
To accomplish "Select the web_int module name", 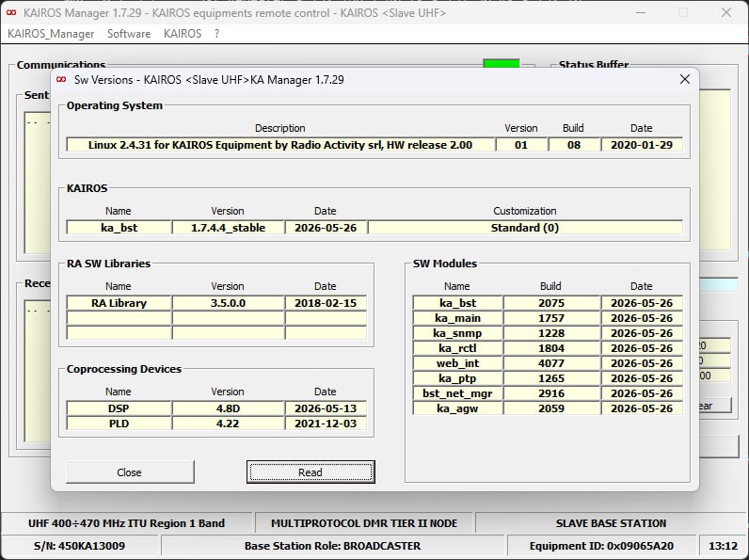I will 457,363.
